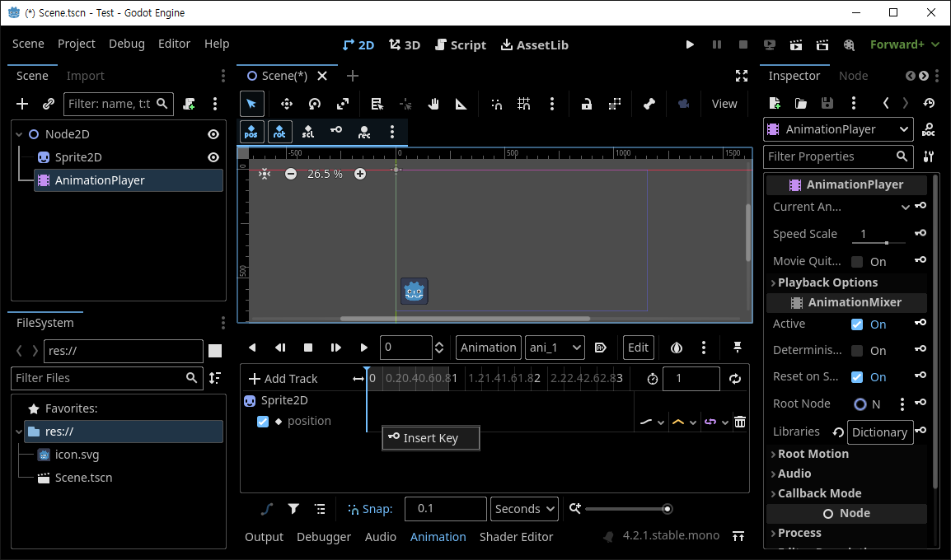This screenshot has width=951, height=560.
Task: Open the AnimationPlayer object selector dropdown
Action: point(838,129)
